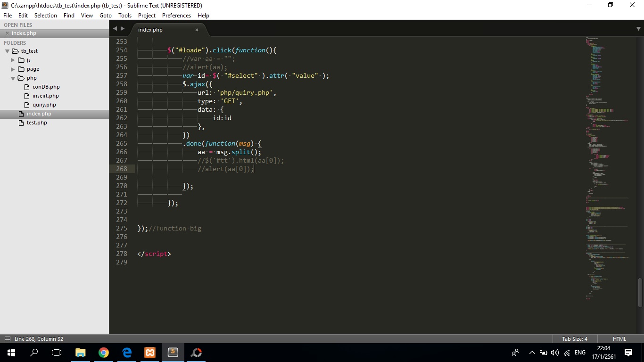This screenshot has height=362, width=644.
Task: Click the tb_test folder icon
Action: 15,51
